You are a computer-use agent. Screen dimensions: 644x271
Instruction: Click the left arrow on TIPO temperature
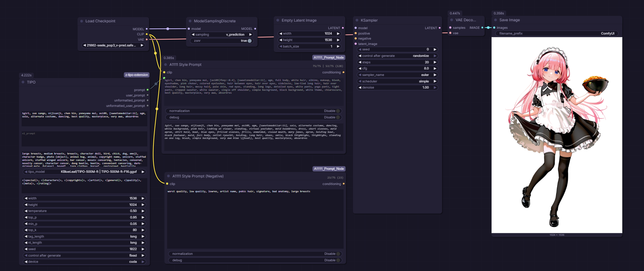(x=26, y=211)
